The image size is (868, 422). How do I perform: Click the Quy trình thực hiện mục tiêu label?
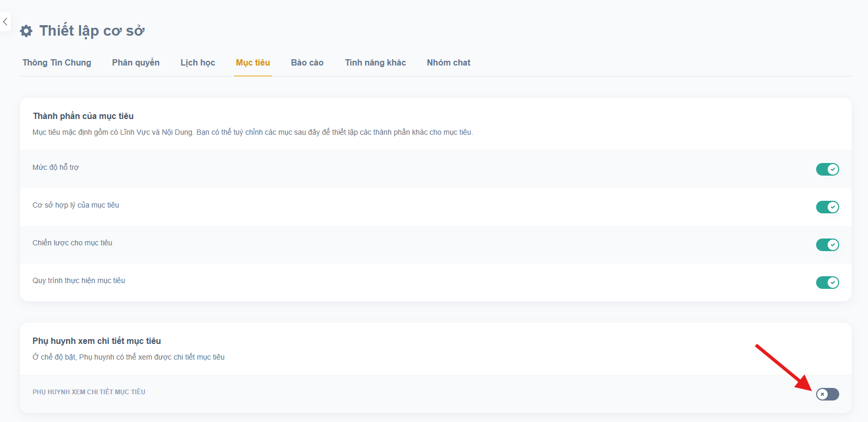pos(79,280)
